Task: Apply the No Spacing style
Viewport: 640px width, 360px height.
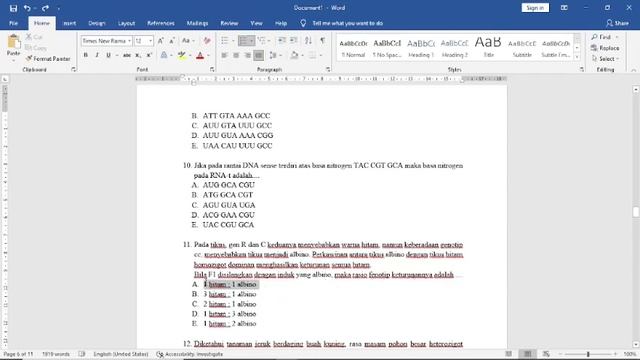Action: pyautogui.click(x=387, y=48)
